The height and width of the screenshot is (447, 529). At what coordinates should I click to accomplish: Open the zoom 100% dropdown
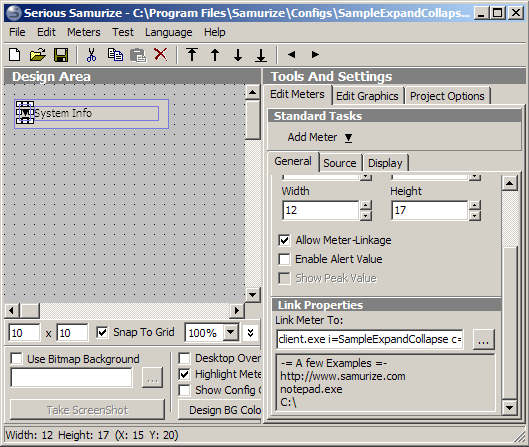(231, 333)
